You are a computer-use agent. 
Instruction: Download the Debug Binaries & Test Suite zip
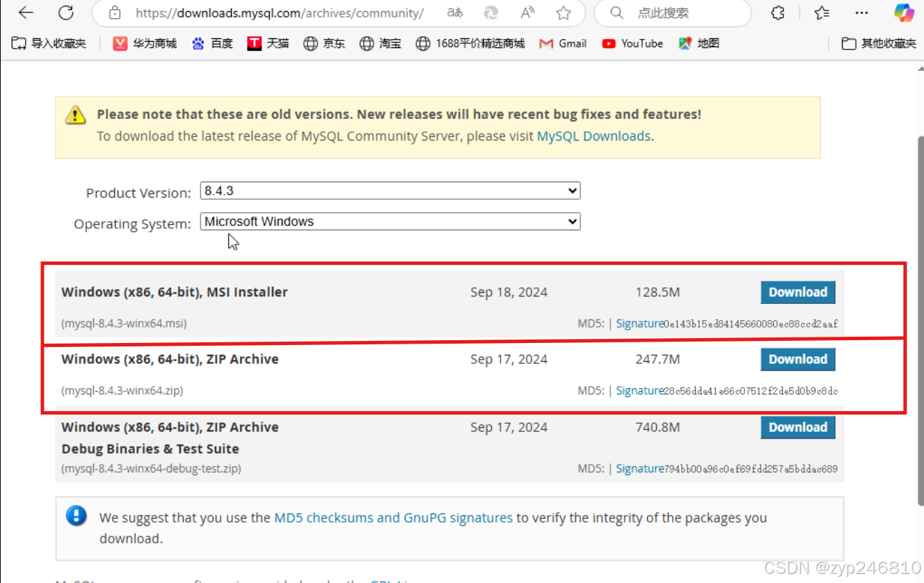click(x=797, y=427)
